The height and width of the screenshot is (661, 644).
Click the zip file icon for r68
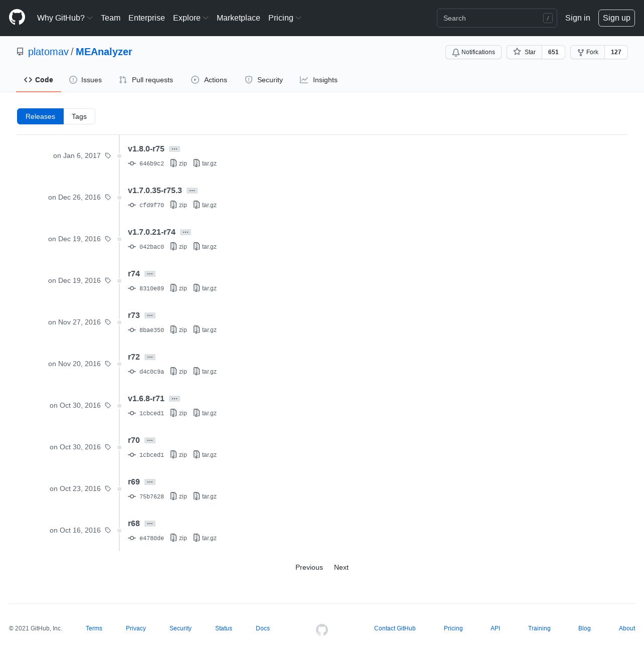click(174, 538)
